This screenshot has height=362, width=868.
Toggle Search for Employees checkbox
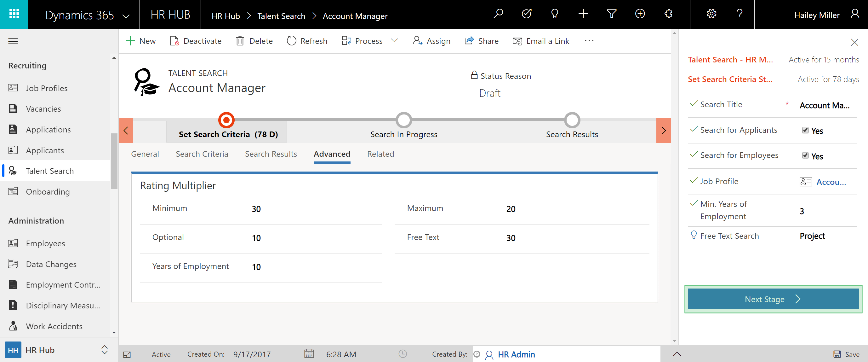tap(805, 155)
